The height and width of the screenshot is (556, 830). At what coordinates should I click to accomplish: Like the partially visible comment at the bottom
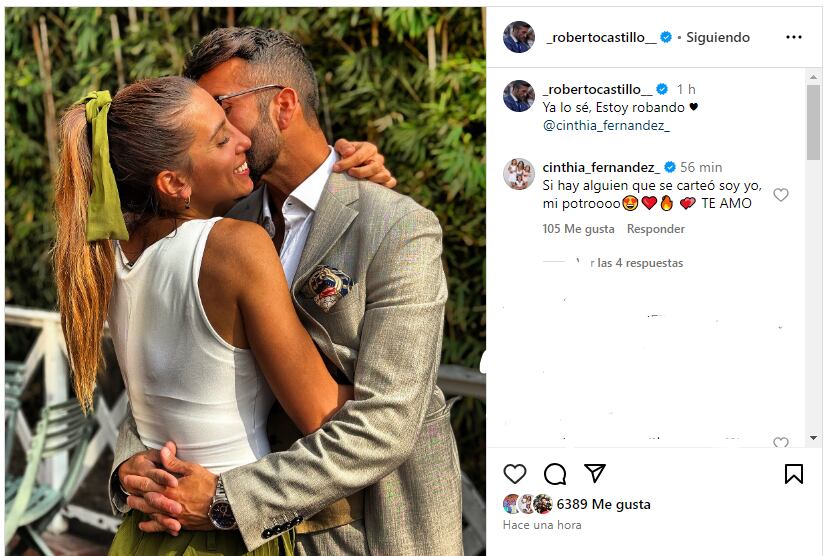(x=781, y=442)
